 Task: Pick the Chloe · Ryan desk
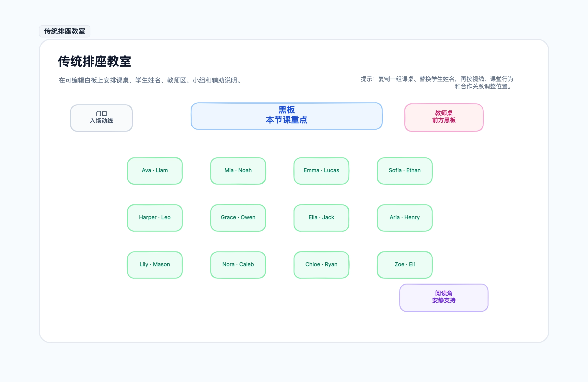click(321, 265)
